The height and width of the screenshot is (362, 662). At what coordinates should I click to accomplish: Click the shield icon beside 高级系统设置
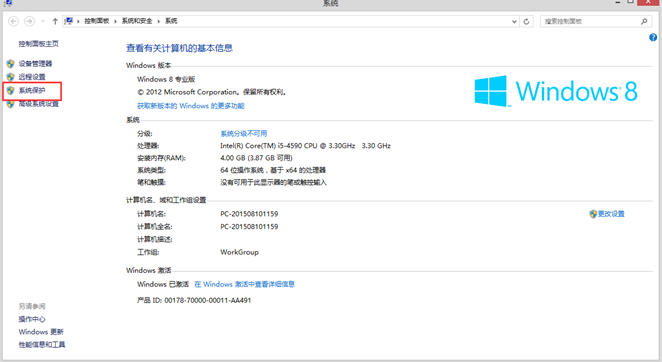(11, 104)
